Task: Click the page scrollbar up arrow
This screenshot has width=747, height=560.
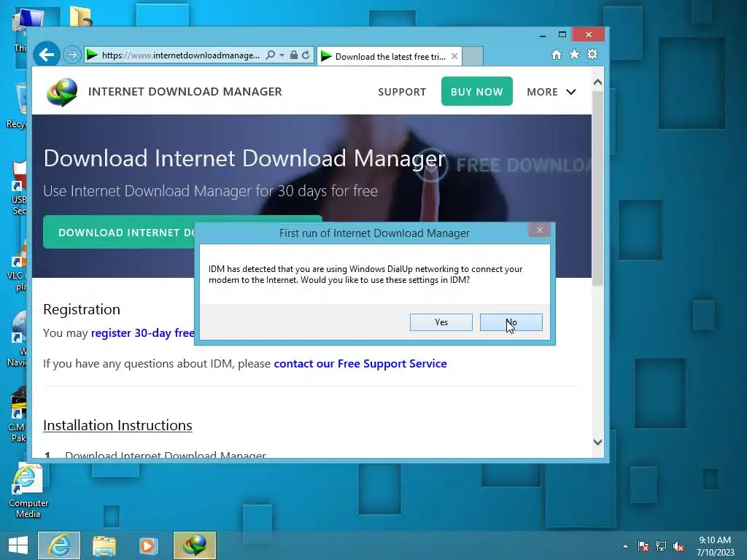Action: coord(598,82)
